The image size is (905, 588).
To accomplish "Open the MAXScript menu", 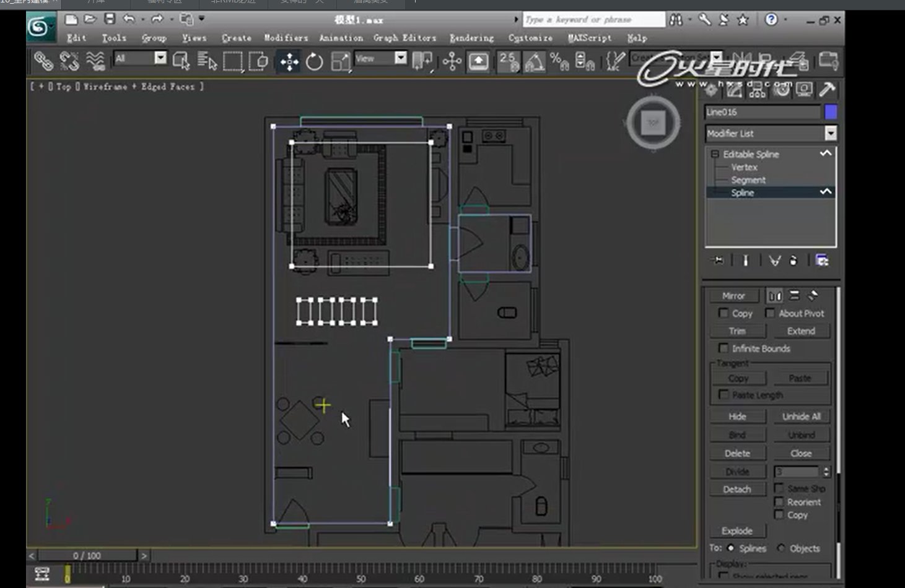I will click(590, 38).
